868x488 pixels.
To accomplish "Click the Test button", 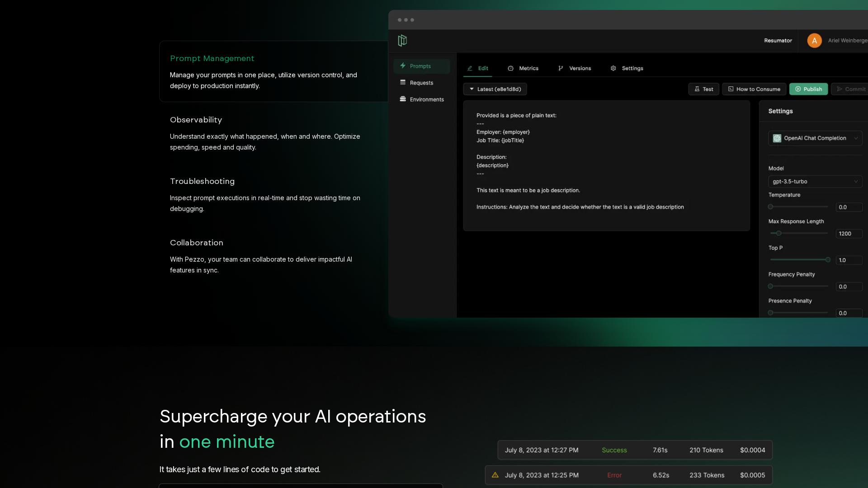I will click(x=703, y=89).
